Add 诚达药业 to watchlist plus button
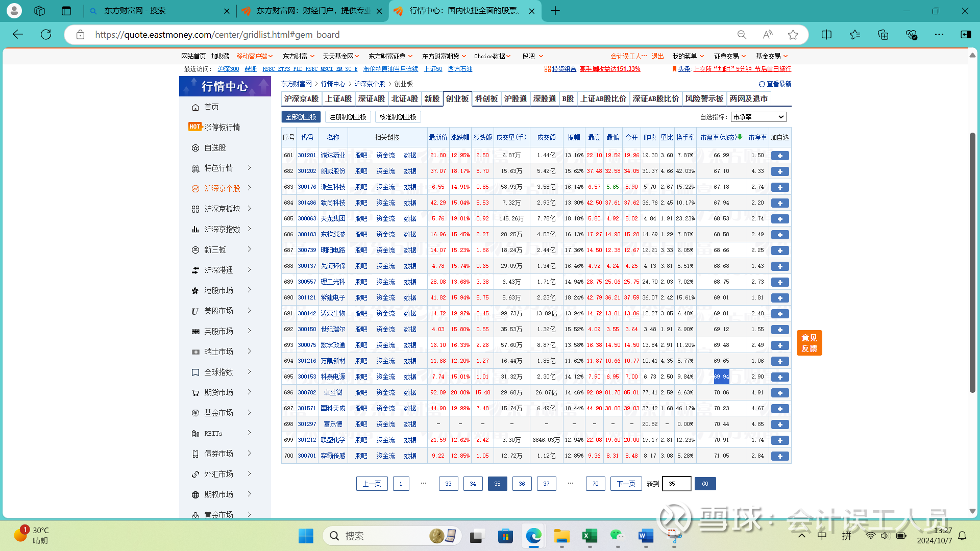The width and height of the screenshot is (980, 551). click(780, 156)
